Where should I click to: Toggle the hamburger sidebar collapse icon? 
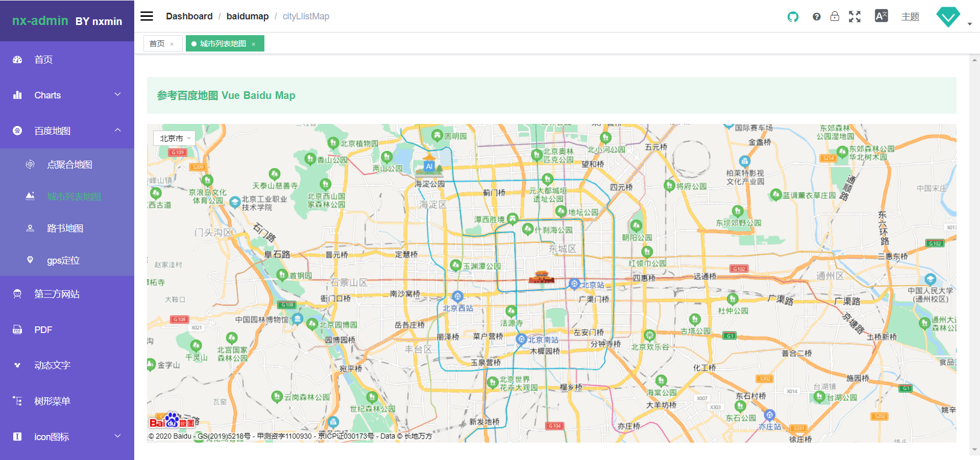point(147,16)
